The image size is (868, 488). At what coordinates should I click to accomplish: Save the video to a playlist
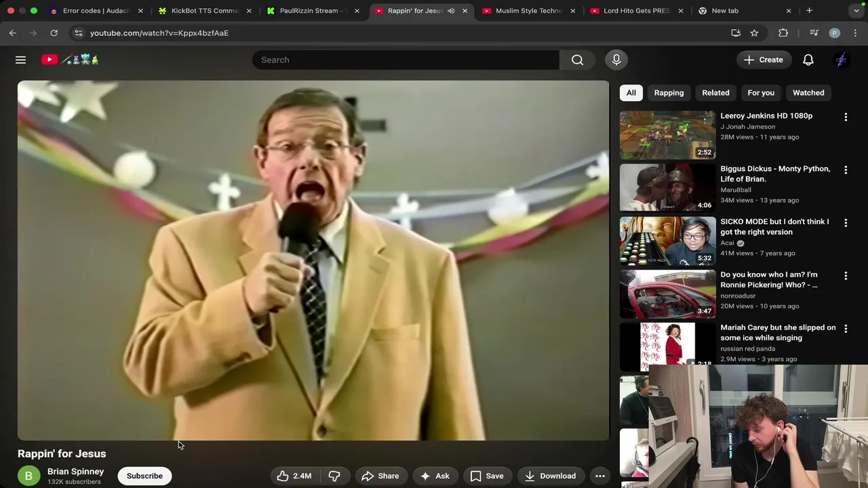[487, 476]
